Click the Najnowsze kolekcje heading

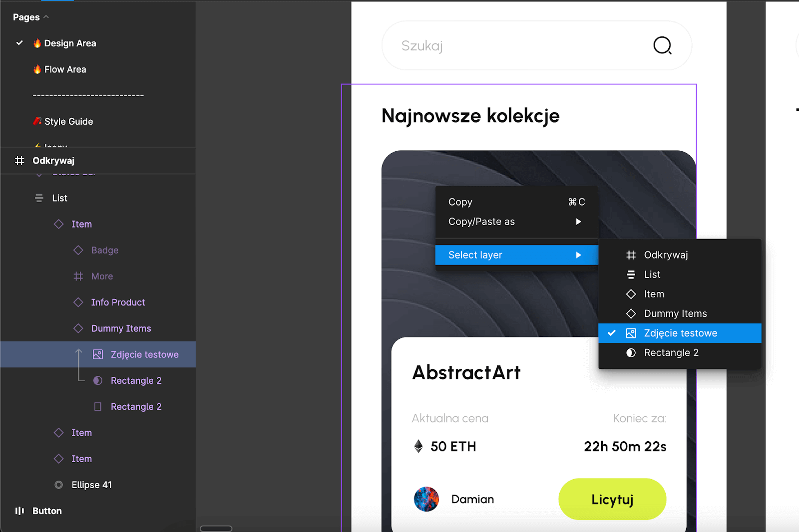pyautogui.click(x=470, y=116)
